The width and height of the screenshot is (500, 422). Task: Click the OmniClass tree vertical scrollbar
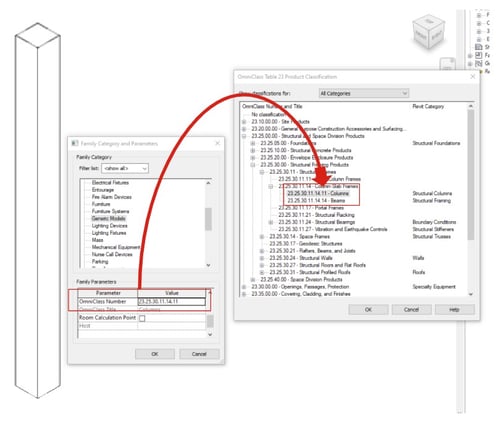[x=471, y=174]
